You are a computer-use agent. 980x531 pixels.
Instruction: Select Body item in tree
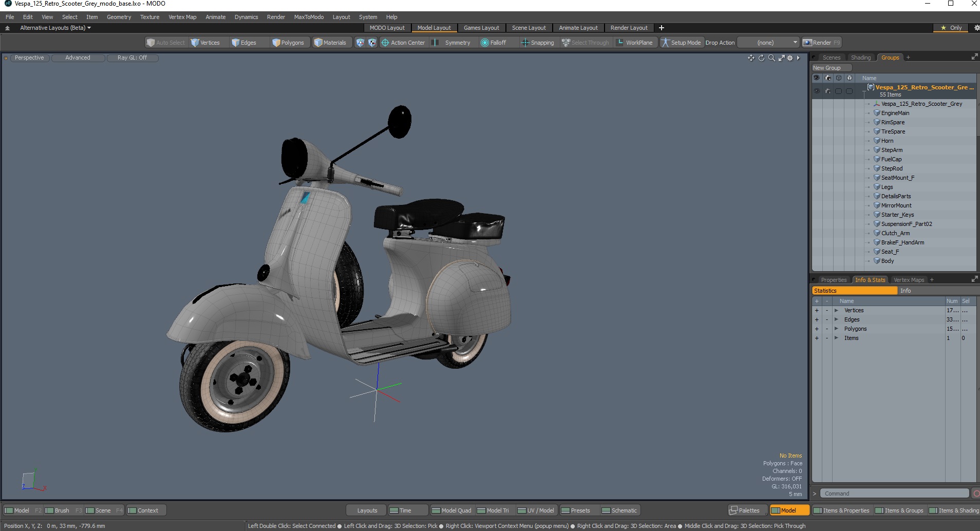click(887, 261)
